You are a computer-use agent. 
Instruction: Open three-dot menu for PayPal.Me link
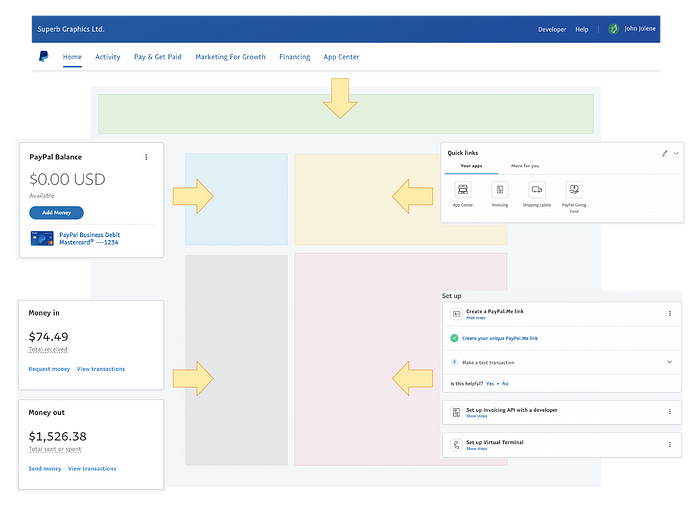coord(670,314)
